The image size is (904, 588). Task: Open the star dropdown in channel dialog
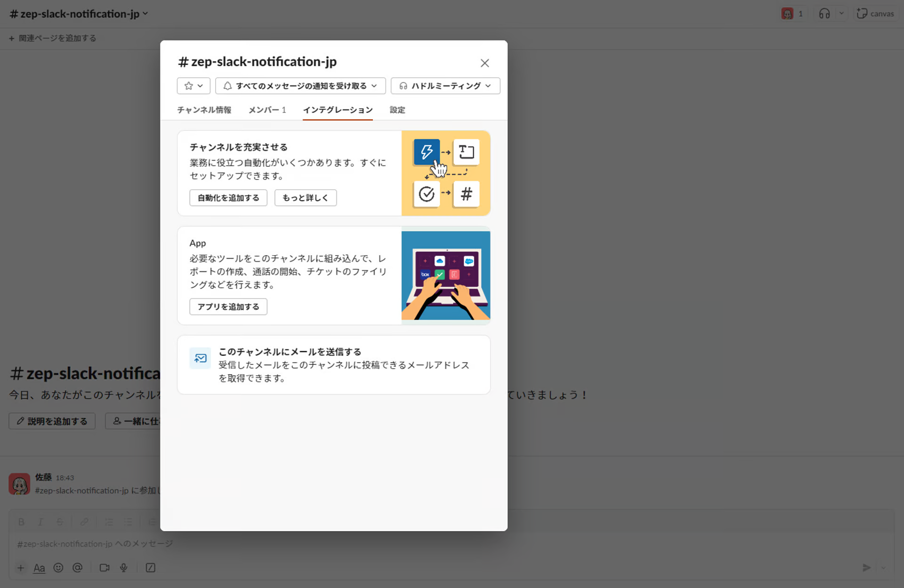(194, 86)
